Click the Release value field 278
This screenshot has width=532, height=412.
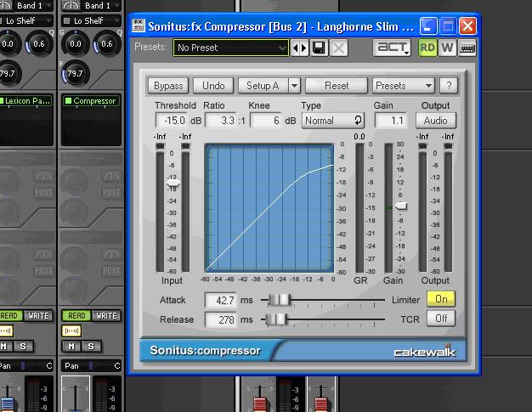coord(221,319)
